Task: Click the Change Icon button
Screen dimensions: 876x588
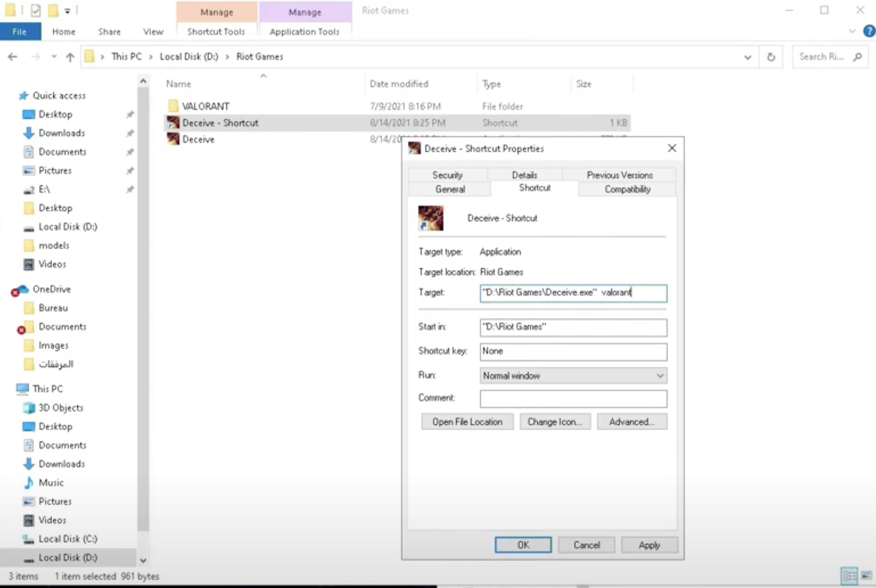Action: (x=555, y=422)
